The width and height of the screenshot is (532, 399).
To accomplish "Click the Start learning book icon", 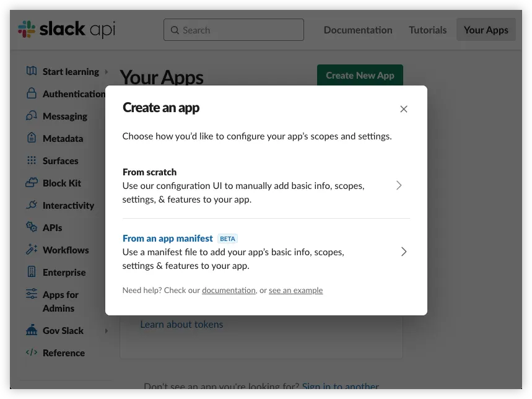I will point(32,71).
